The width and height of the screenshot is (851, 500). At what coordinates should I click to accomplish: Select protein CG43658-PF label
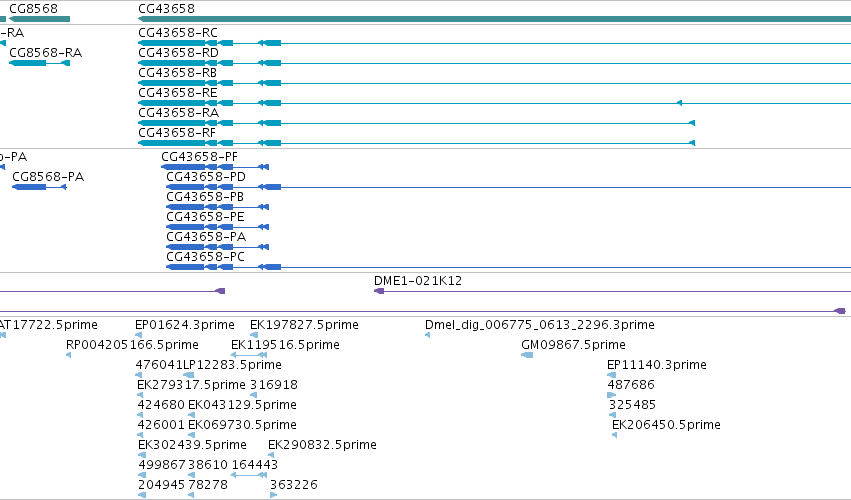pos(199,157)
